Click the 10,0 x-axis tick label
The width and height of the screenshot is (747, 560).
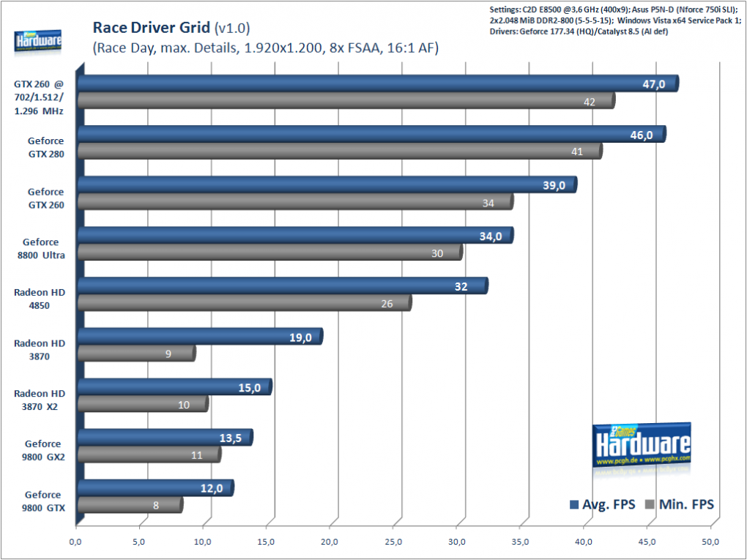point(202,542)
